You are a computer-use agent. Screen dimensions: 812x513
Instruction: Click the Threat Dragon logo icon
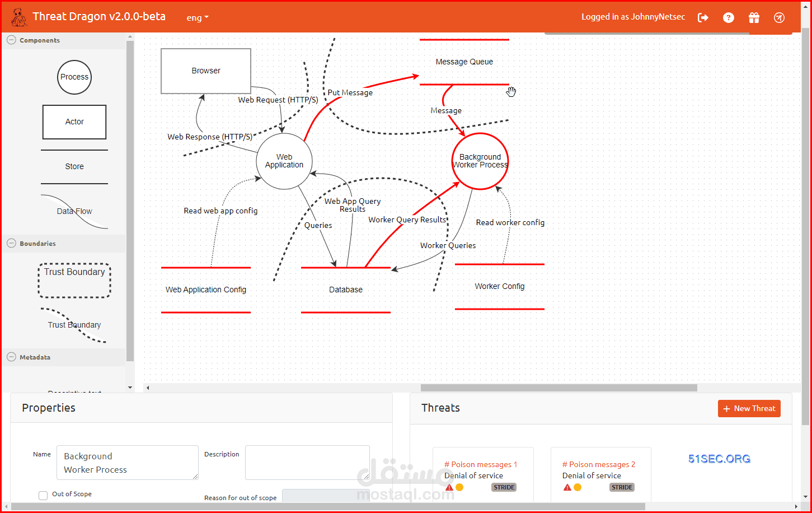[18, 17]
